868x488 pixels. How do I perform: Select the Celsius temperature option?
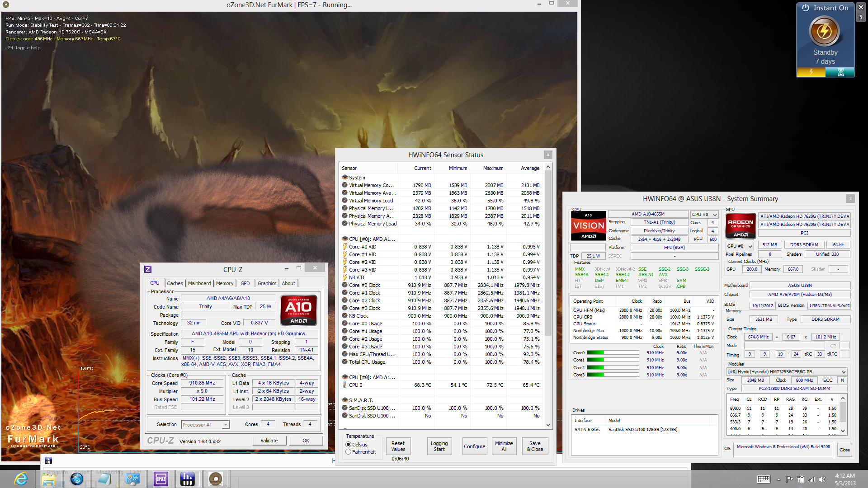tap(349, 445)
